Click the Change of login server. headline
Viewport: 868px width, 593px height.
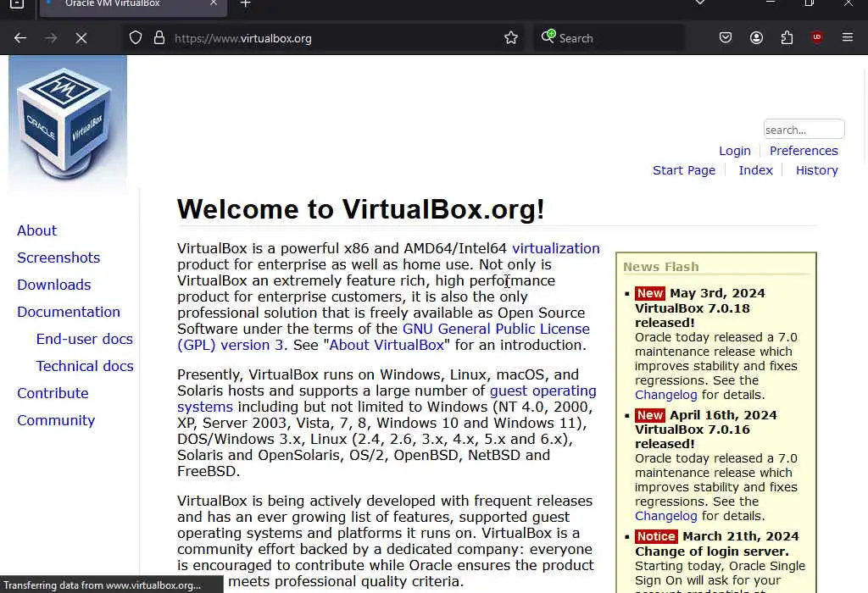tap(712, 551)
